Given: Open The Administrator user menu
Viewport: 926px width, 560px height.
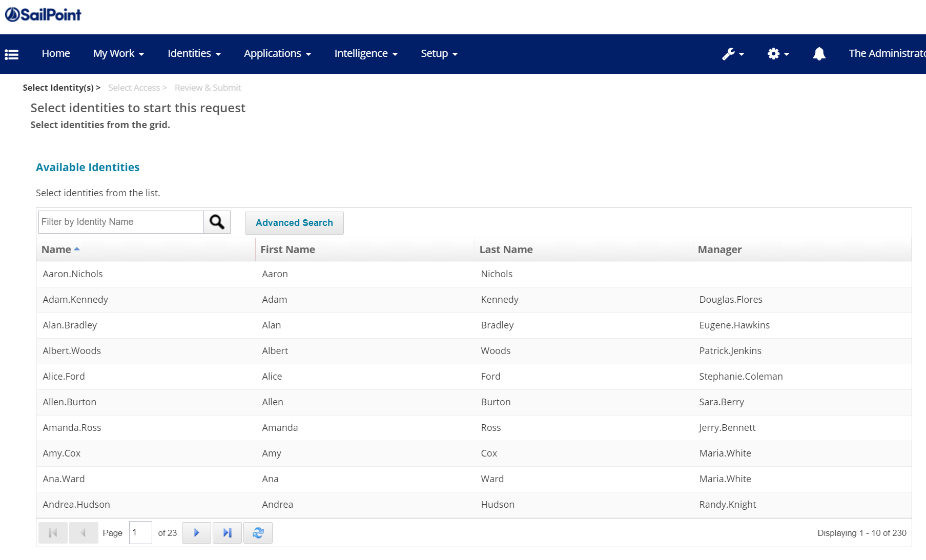Looking at the screenshot, I should [x=887, y=53].
